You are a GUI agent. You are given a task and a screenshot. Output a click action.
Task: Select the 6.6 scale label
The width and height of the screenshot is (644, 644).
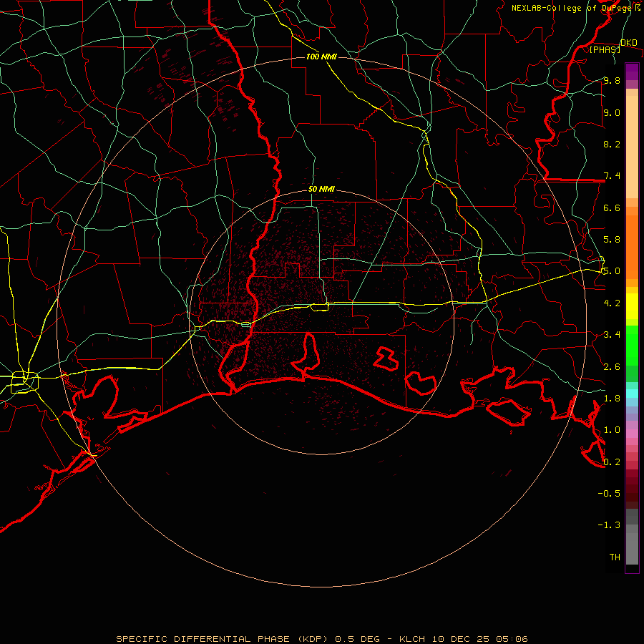tap(612, 208)
